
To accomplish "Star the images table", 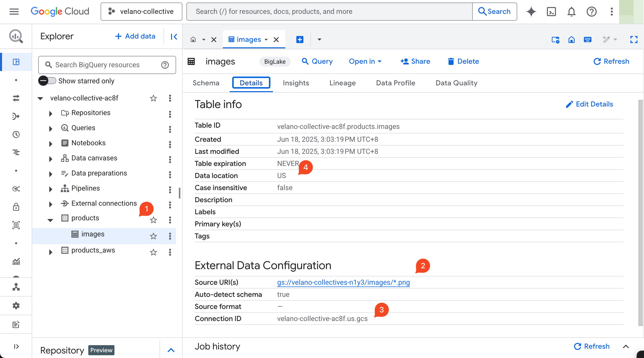I will click(153, 236).
